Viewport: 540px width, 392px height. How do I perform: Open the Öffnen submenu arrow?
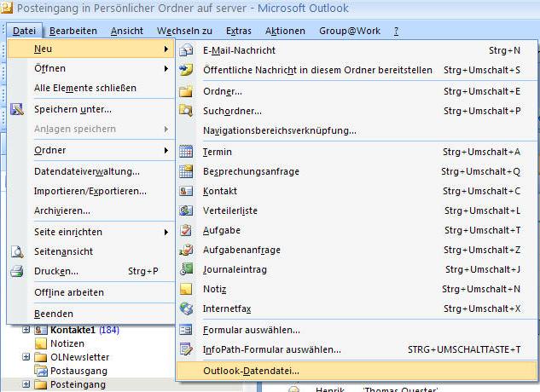click(166, 68)
